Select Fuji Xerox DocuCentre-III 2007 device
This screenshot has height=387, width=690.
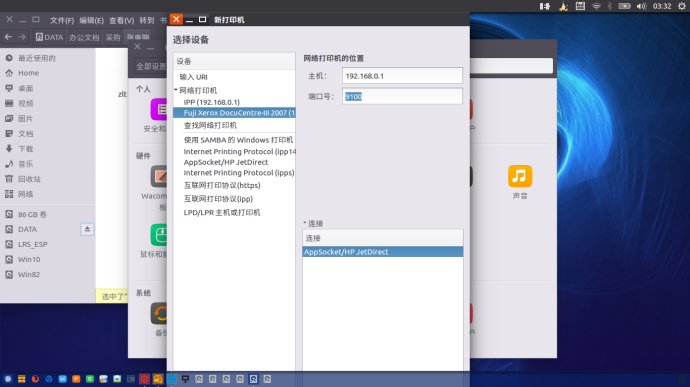[x=234, y=113]
